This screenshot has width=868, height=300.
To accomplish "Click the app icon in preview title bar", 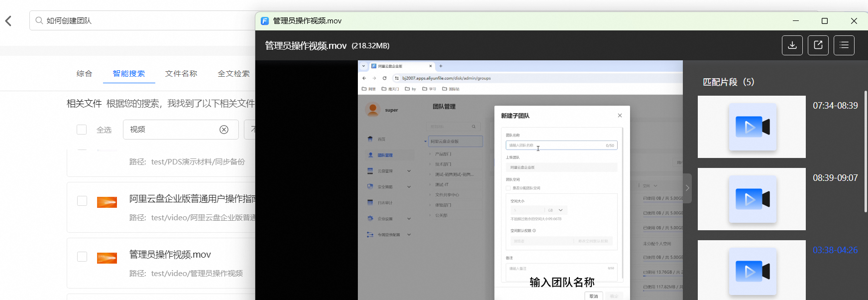I will coord(265,21).
